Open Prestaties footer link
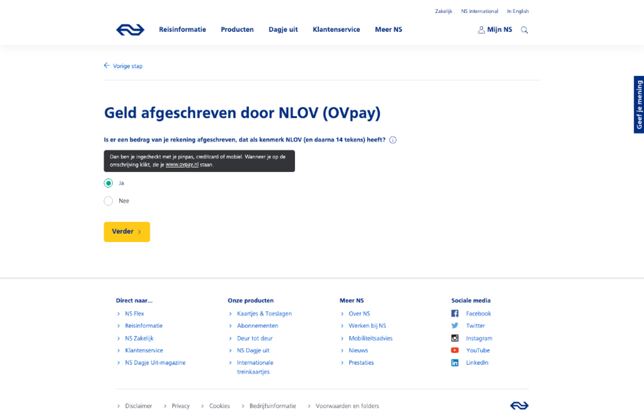The height and width of the screenshot is (419, 644). click(361, 363)
